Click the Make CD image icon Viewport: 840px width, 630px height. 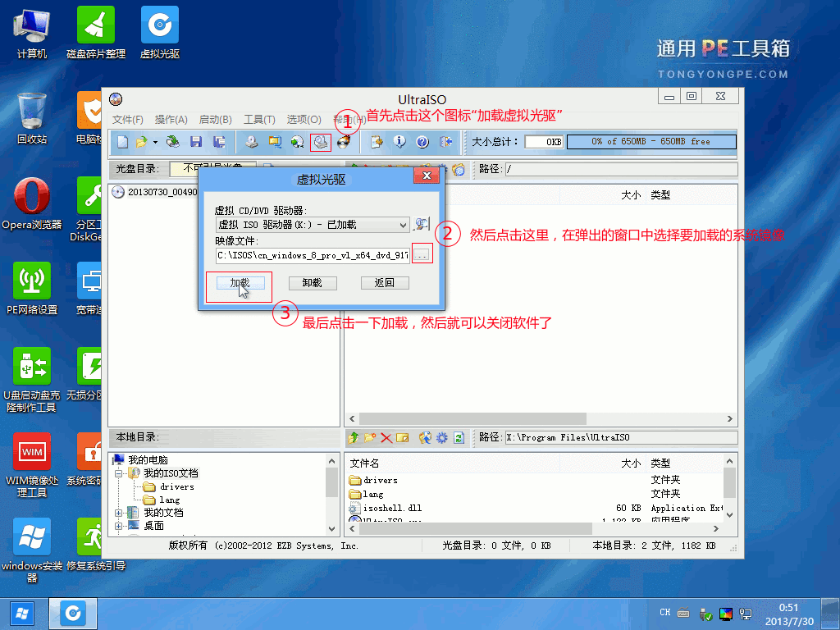coord(252,142)
